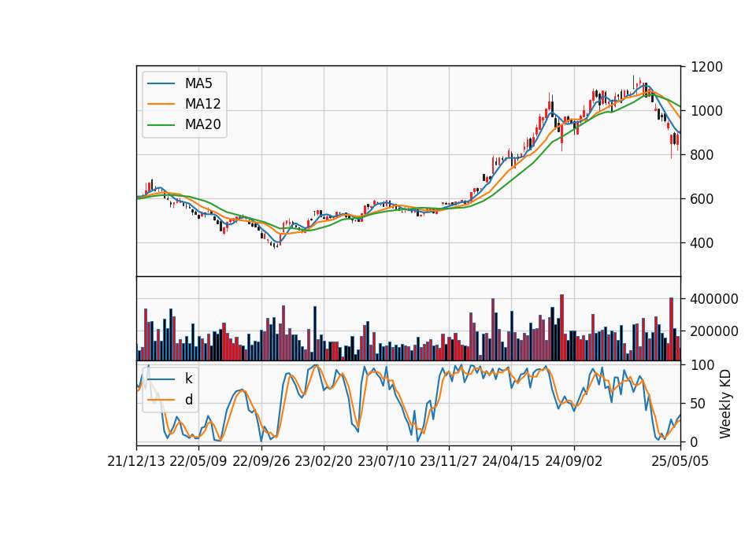This screenshot has height=543, width=756.
Task: Click the 0 KD axis label
Action: (695, 441)
